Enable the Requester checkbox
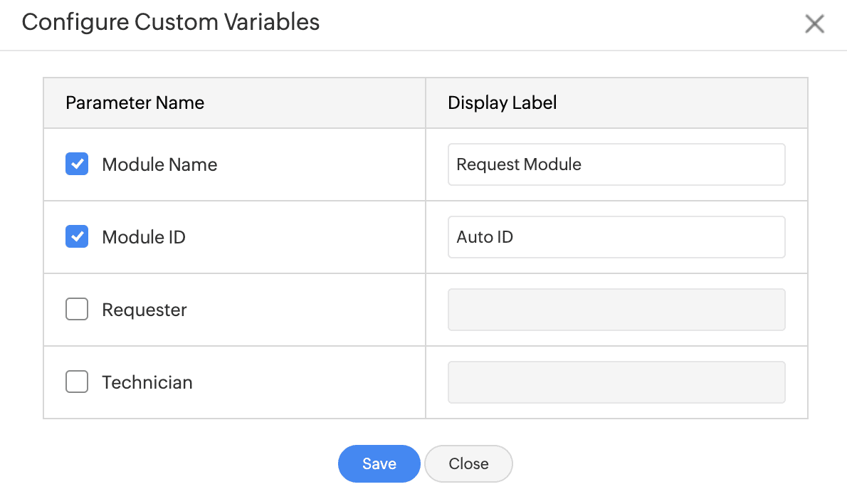Image resolution: width=847 pixels, height=504 pixels. 77,310
